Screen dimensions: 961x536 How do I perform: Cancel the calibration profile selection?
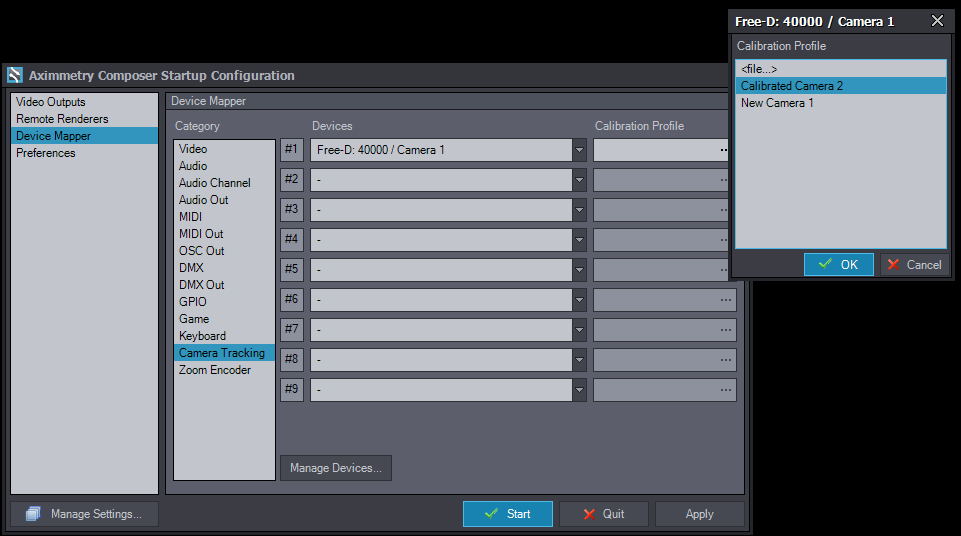point(914,265)
